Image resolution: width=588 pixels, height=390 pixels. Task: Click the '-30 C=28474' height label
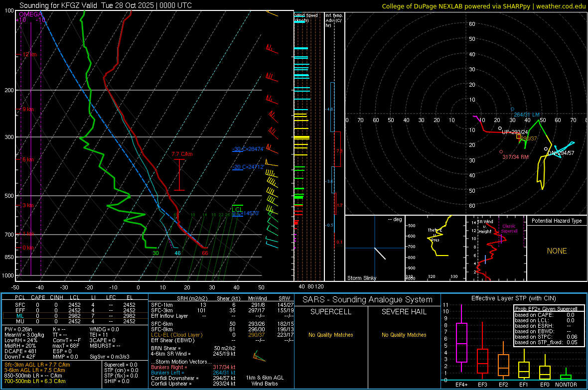pos(249,149)
